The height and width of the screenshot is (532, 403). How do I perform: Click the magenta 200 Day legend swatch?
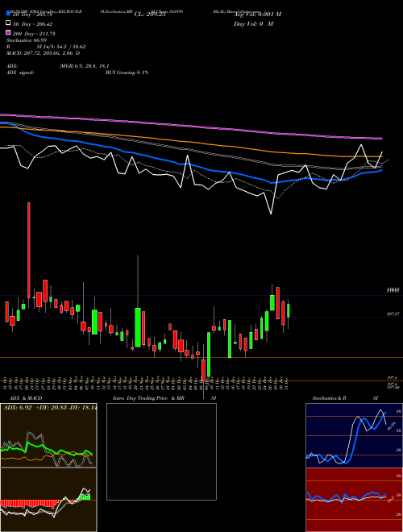pos(9,32)
